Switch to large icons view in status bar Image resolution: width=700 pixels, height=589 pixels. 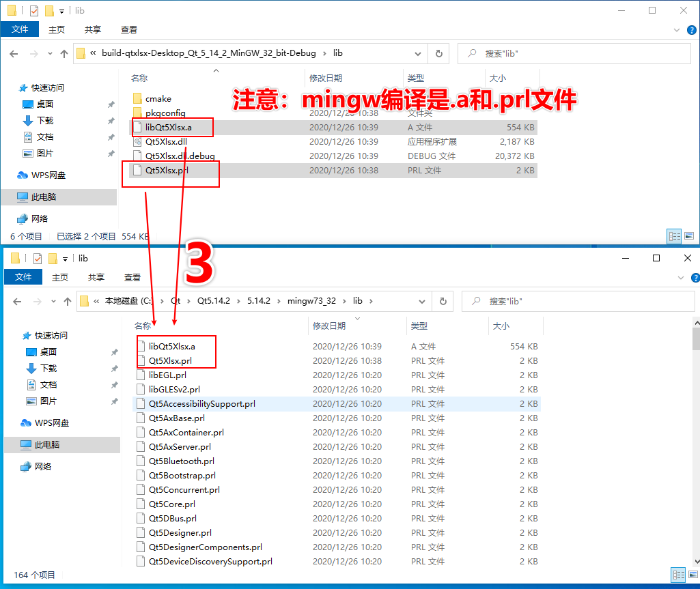689,235
